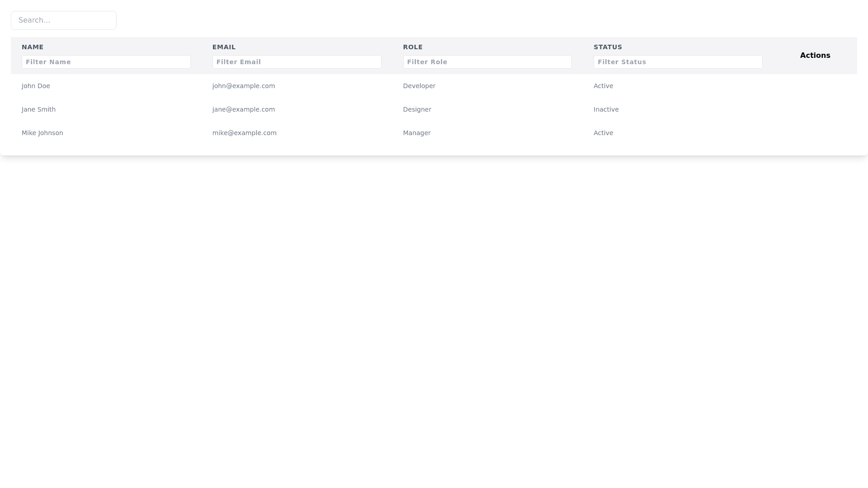Focus the Filter Role input
This screenshot has width=868, height=488.
pos(487,62)
